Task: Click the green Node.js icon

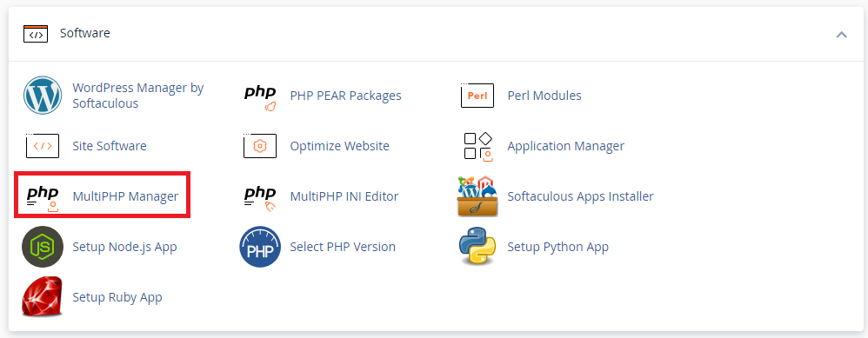Action: 43,247
